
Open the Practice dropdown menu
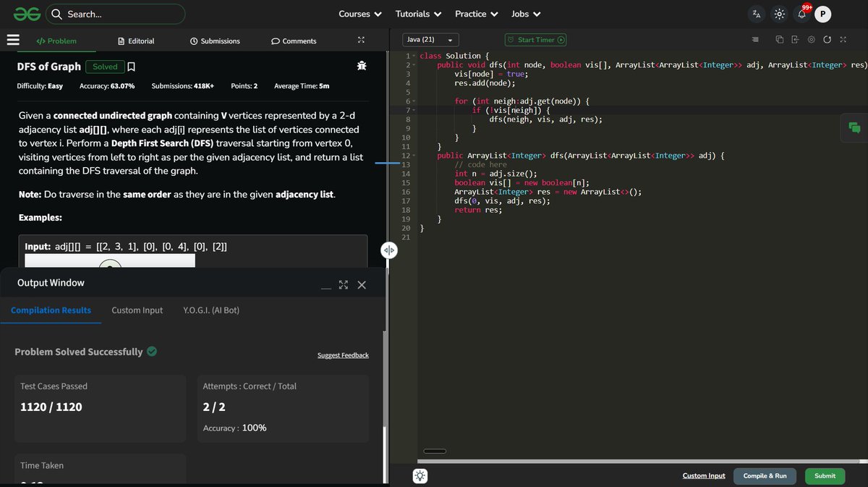[x=476, y=14]
